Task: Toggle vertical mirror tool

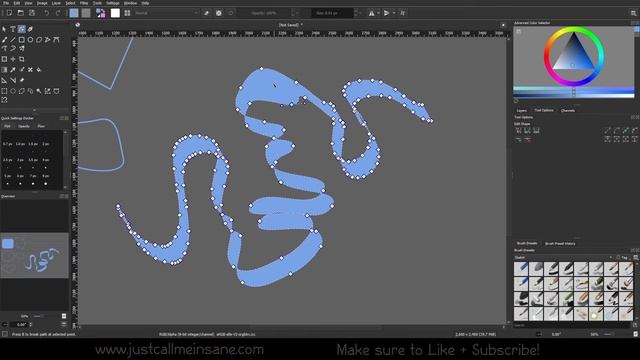Action: pos(386,13)
